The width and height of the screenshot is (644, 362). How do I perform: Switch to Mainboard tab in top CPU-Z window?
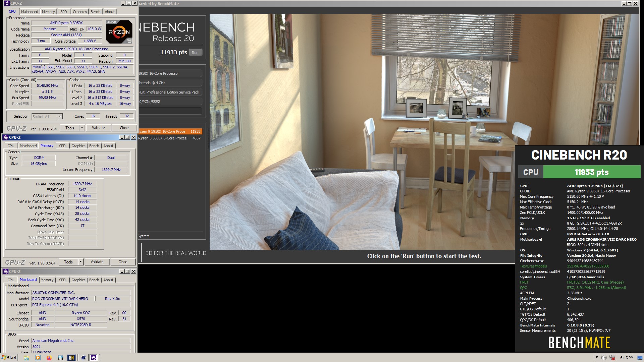click(30, 12)
